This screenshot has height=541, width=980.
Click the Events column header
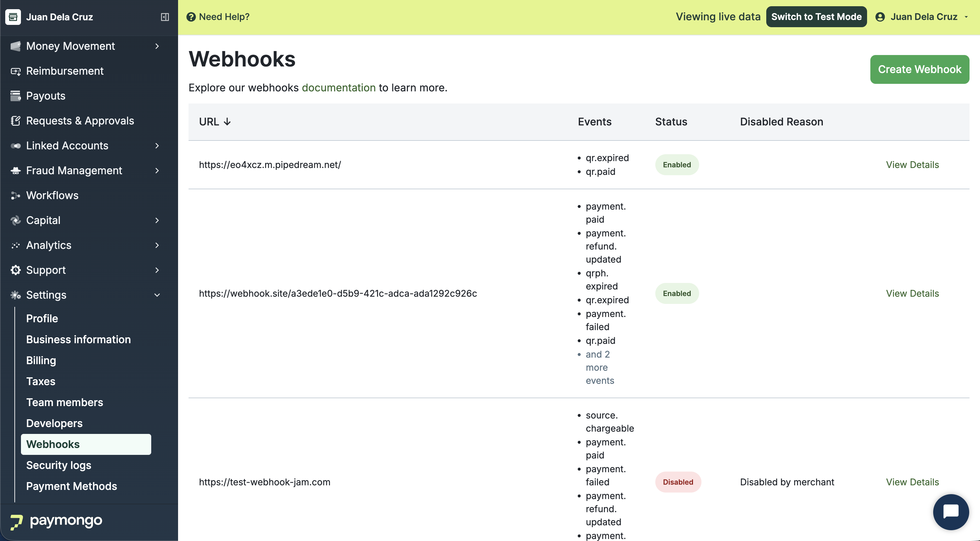coord(595,122)
